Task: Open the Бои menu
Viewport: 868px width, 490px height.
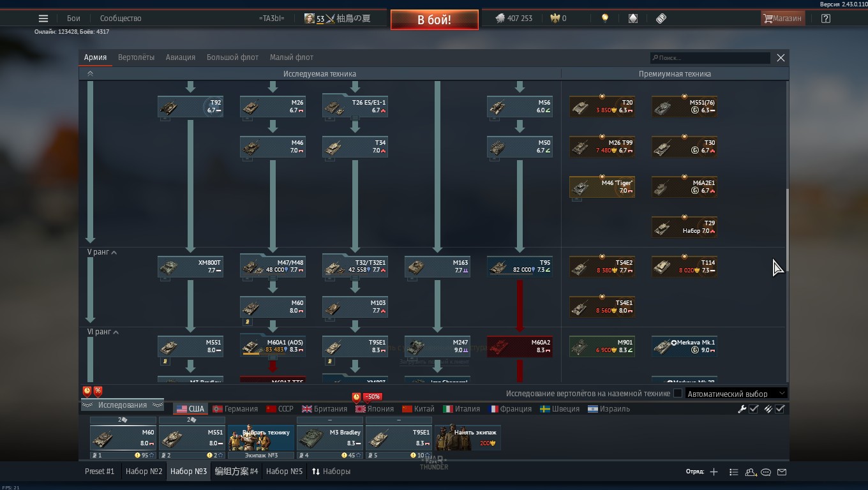Action: pos(73,19)
